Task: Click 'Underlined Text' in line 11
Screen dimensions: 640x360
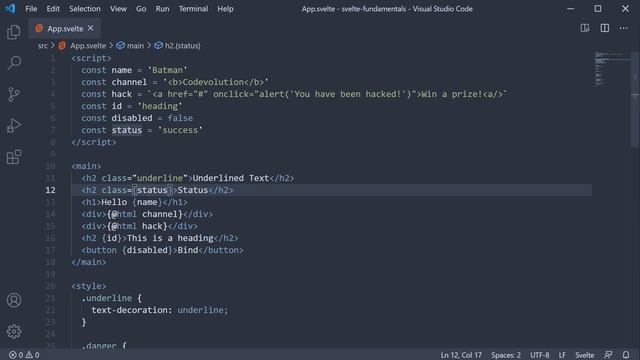Action: click(x=231, y=178)
